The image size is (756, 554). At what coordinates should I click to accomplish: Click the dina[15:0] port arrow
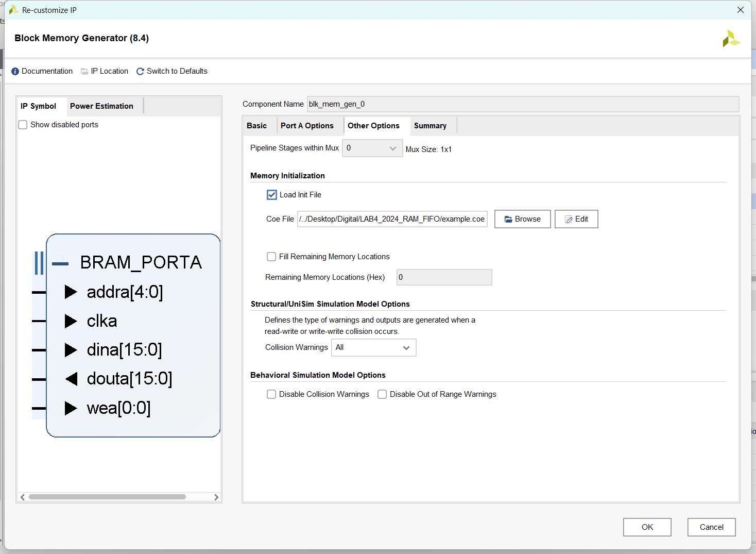coord(71,349)
